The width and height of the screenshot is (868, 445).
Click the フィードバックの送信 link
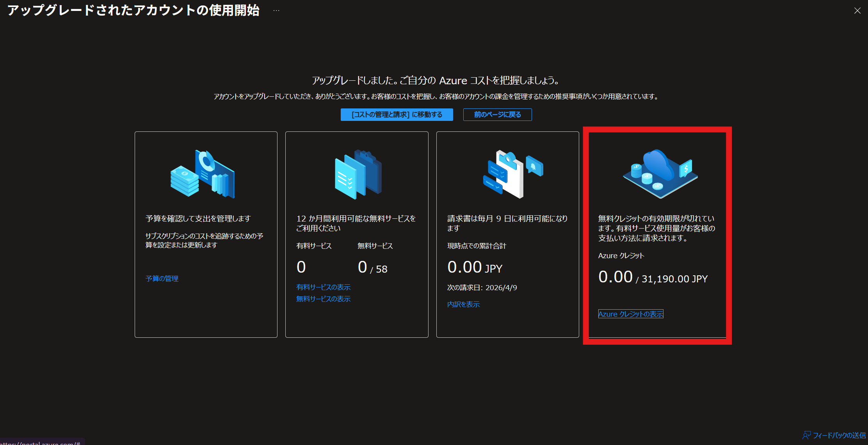[839, 435]
